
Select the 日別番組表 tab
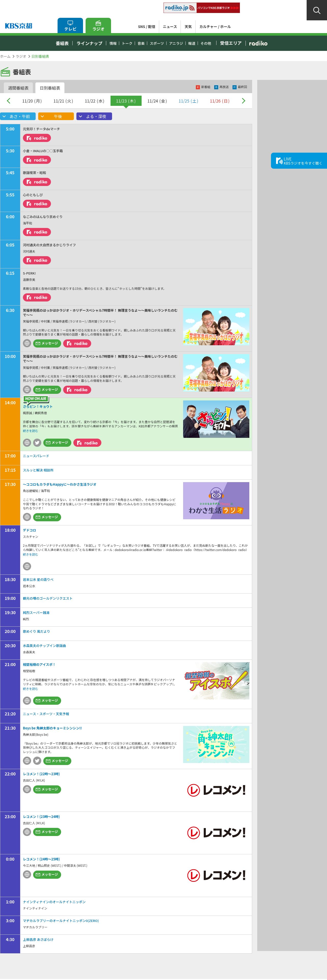(x=50, y=88)
